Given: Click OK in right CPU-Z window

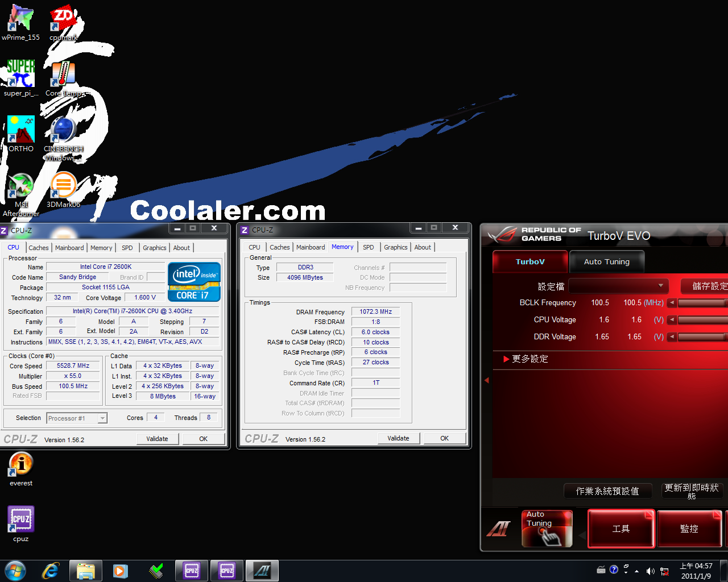Looking at the screenshot, I should [x=445, y=438].
